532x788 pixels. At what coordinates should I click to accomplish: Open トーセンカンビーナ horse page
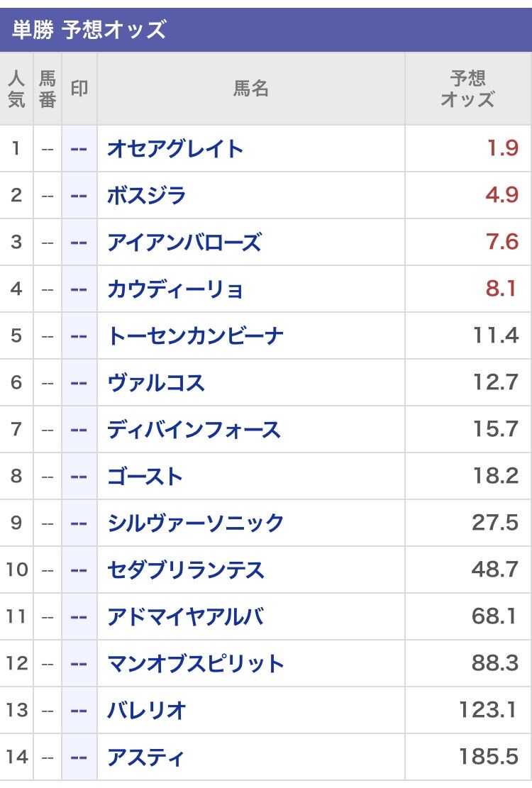pyautogui.click(x=195, y=335)
